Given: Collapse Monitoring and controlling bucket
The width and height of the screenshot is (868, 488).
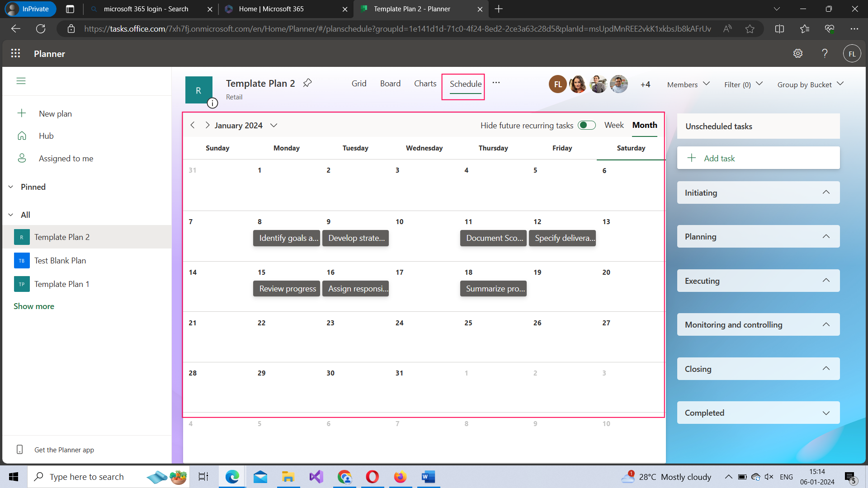Looking at the screenshot, I should (826, 324).
